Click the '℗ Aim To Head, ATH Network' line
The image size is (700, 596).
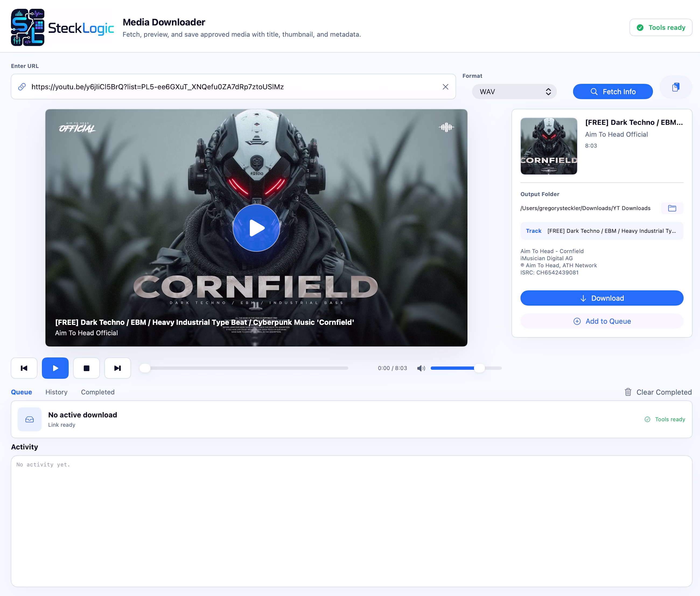(x=559, y=265)
